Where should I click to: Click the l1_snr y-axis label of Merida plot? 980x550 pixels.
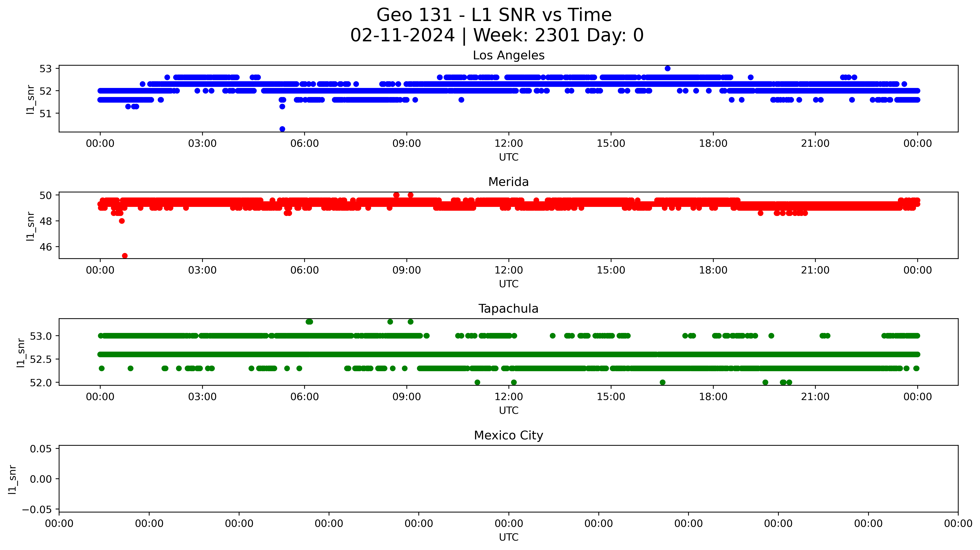coord(30,226)
